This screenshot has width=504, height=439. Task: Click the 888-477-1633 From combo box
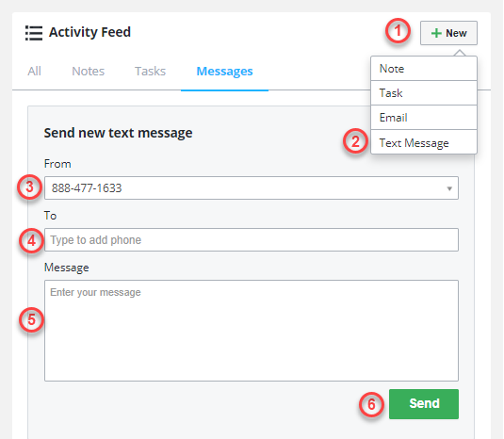tap(252, 188)
